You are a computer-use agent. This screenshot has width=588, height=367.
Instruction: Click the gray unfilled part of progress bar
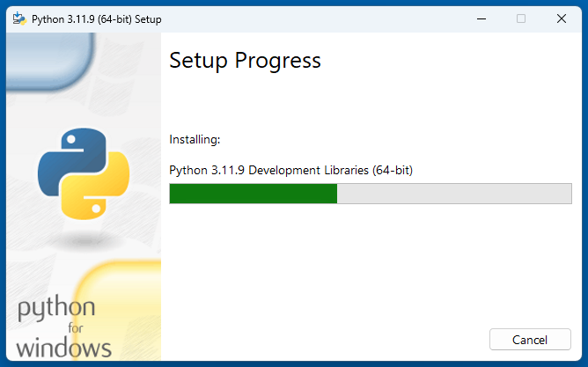pyautogui.click(x=454, y=194)
